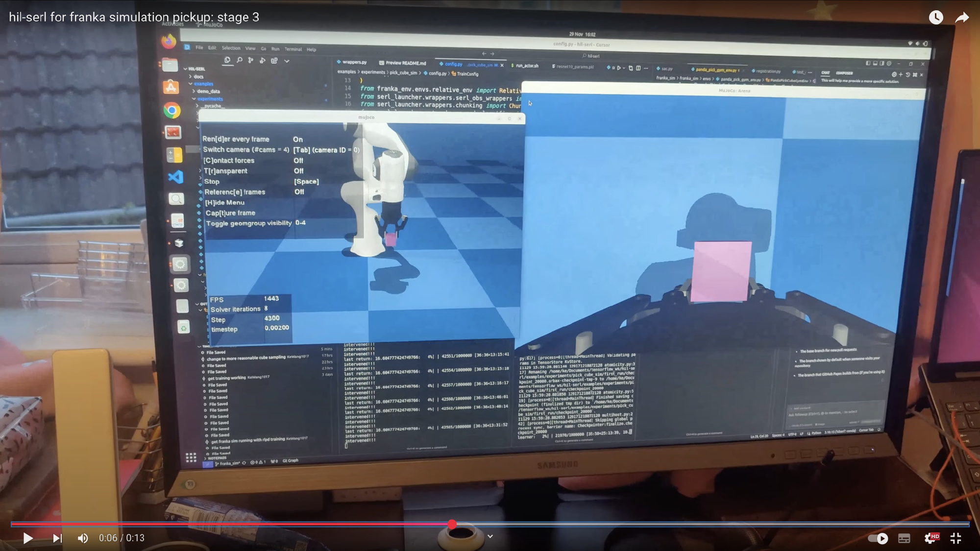Mute the video volume

pos(83,538)
